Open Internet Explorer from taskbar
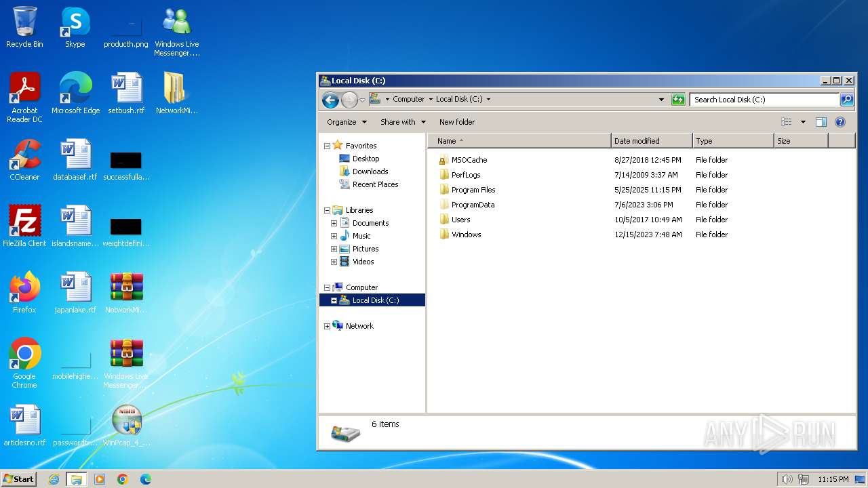 (54, 479)
